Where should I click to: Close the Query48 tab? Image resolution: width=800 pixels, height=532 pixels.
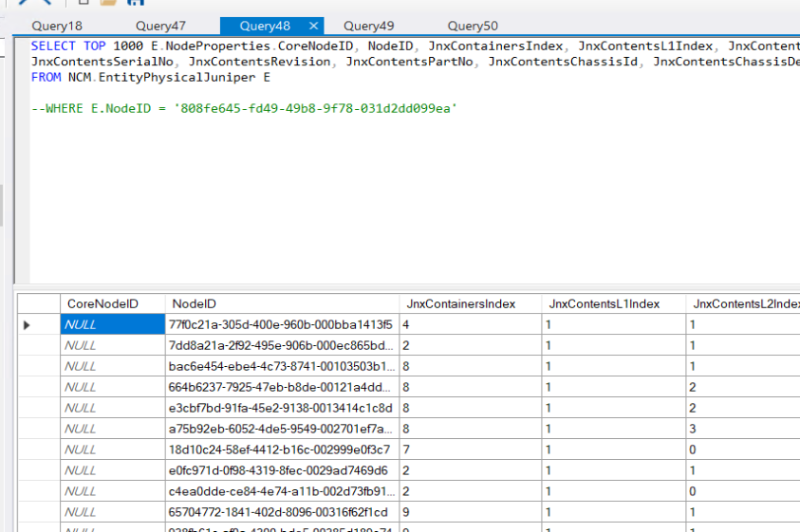(x=313, y=26)
